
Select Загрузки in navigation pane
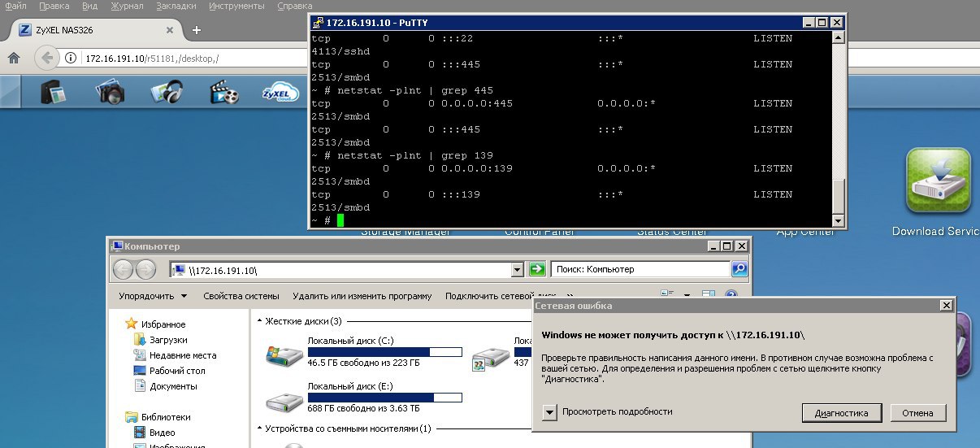coord(161,340)
